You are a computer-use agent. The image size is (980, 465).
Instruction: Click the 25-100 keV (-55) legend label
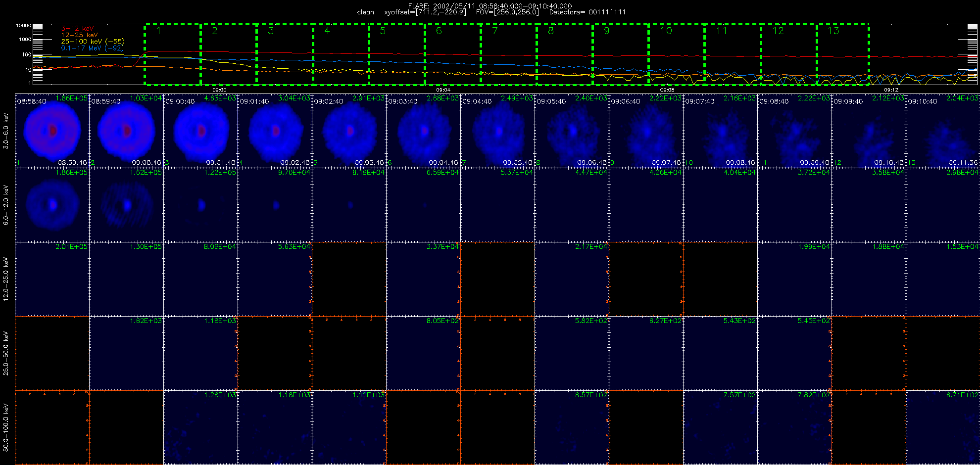click(x=93, y=42)
